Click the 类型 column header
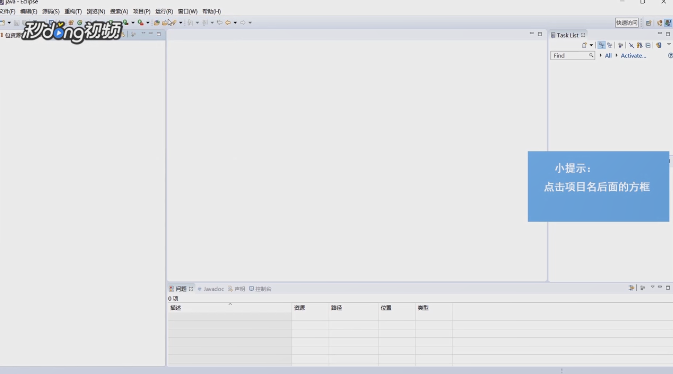The width and height of the screenshot is (673, 374). [x=434, y=308]
